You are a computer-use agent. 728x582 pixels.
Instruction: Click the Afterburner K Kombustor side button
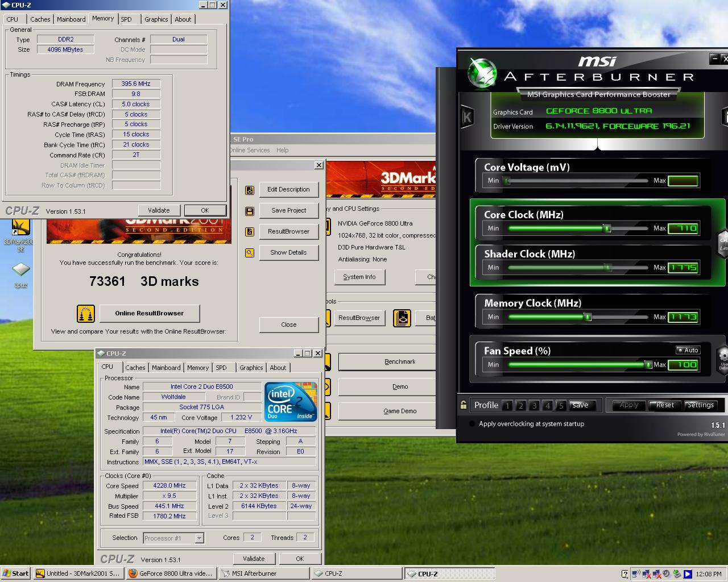[467, 117]
